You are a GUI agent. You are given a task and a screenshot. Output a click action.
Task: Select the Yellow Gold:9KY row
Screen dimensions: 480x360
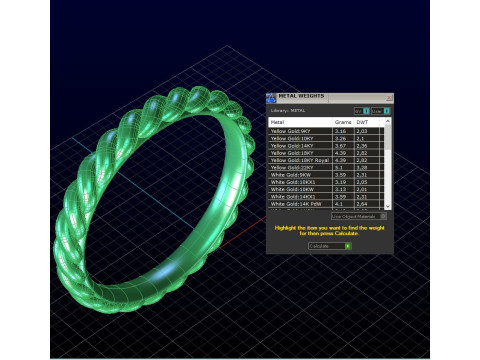326,131
